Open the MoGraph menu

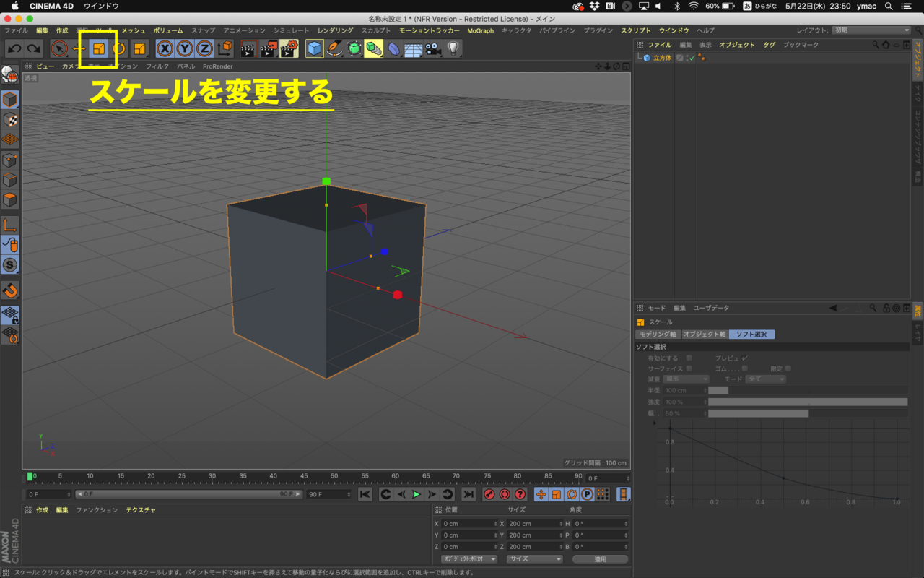[x=480, y=31]
